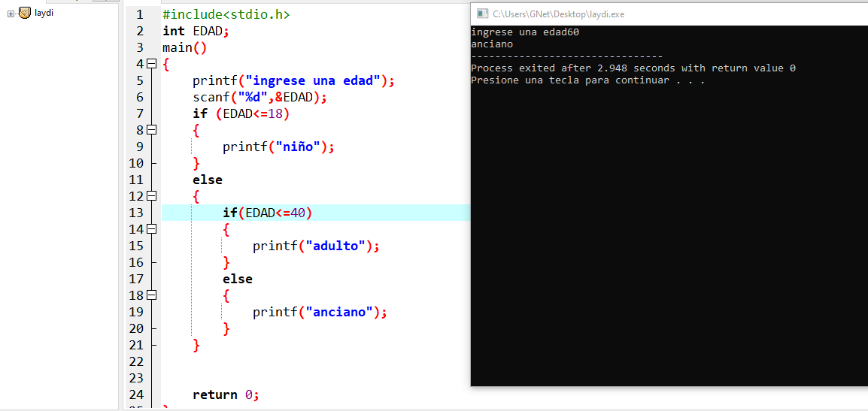Click line number 24 in the gutter
Viewport: 868px width, 411px height.
(x=136, y=395)
